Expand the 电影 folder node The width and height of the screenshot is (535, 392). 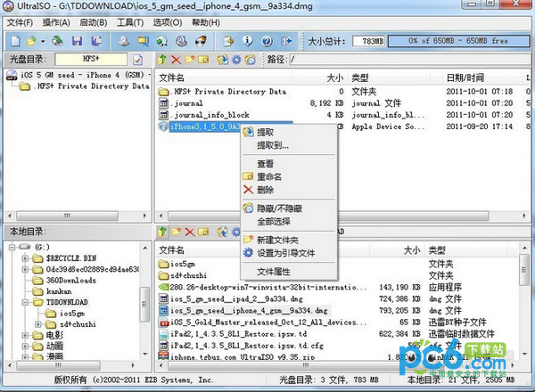(25, 335)
